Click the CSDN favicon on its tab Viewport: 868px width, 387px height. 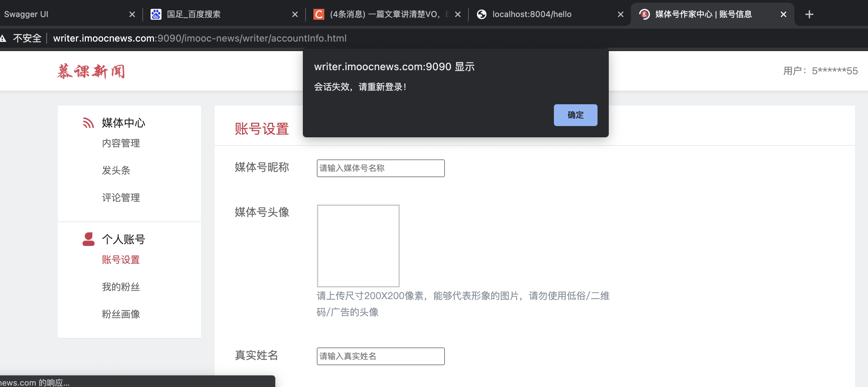(x=318, y=14)
